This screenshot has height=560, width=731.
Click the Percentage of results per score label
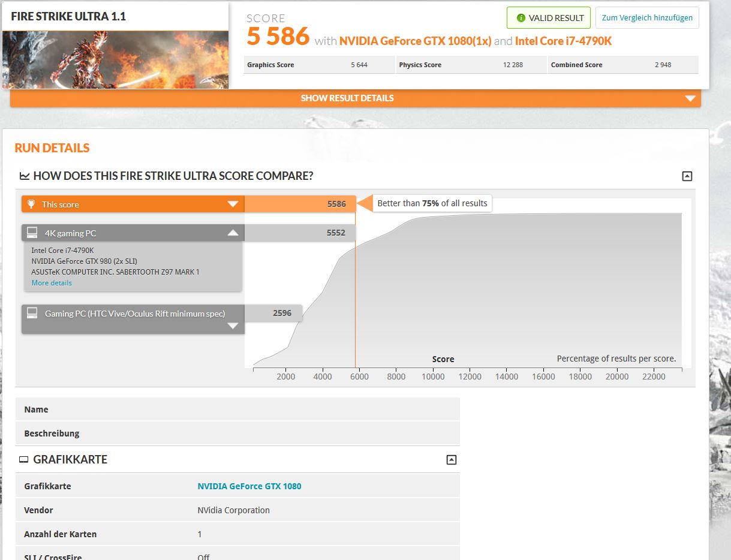pyautogui.click(x=616, y=359)
